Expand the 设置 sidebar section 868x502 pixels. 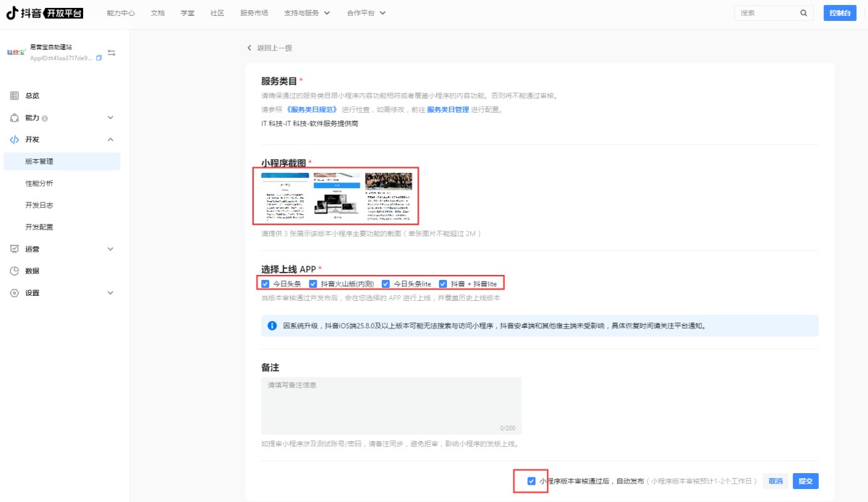pos(111,293)
